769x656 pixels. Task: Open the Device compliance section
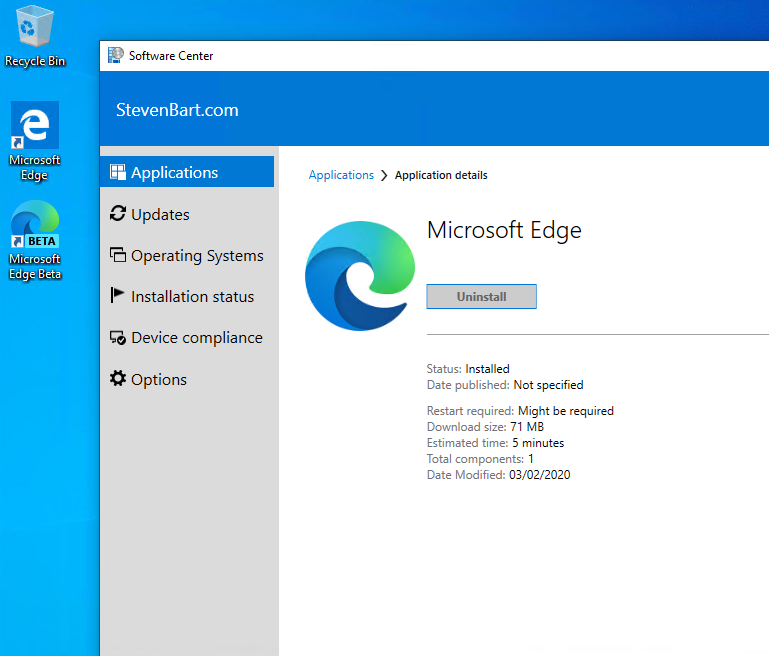coord(187,338)
